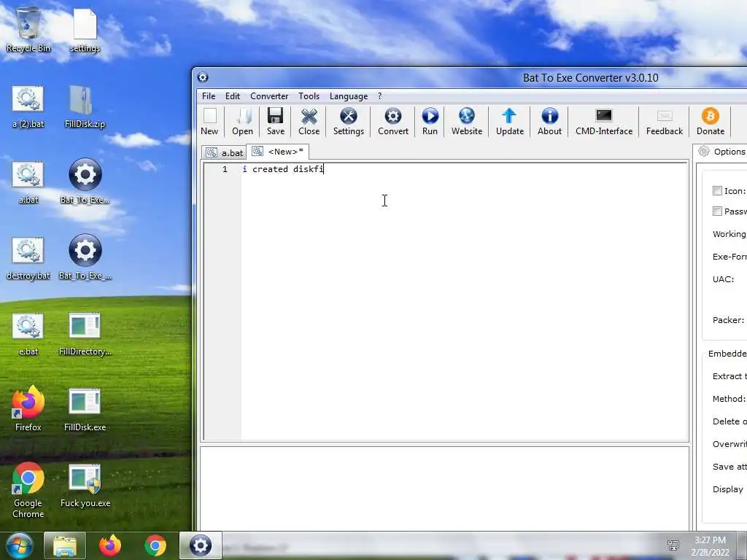The width and height of the screenshot is (747, 560).
Task: Switch to the <New>* editor tab
Action: 278,152
